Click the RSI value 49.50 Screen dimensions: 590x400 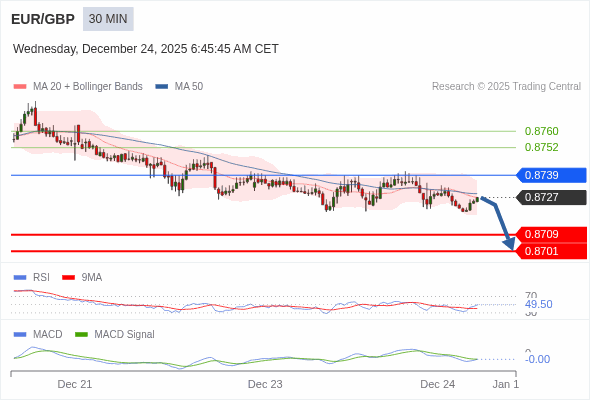point(538,304)
